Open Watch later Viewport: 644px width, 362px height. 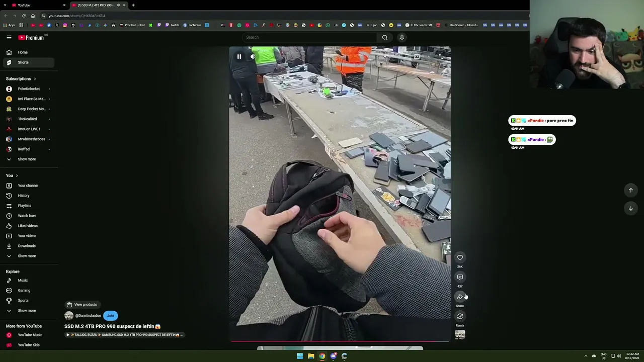pos(29,216)
